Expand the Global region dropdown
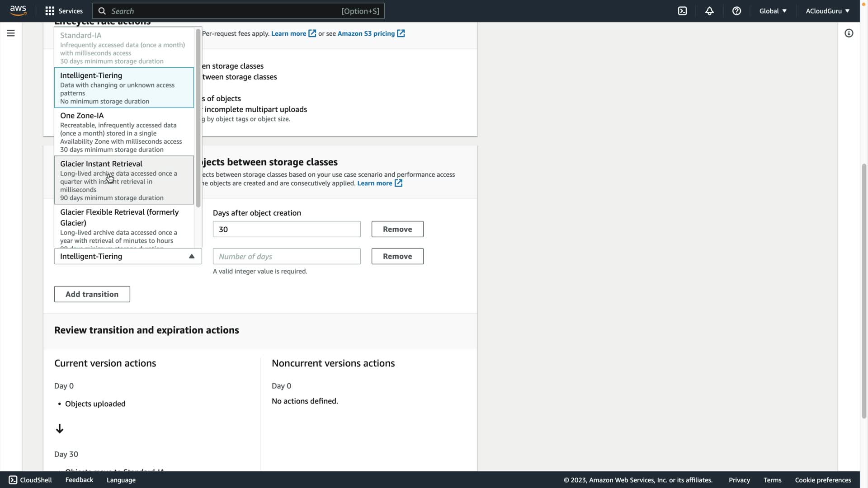The height and width of the screenshot is (488, 868). pos(773,11)
